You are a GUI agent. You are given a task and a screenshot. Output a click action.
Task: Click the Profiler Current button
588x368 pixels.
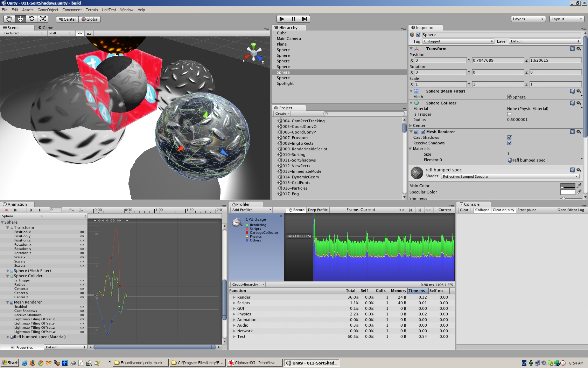click(445, 210)
